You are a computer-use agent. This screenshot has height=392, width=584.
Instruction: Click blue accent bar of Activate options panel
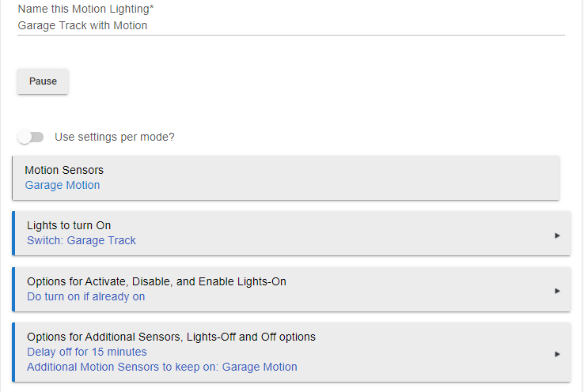[13, 289]
